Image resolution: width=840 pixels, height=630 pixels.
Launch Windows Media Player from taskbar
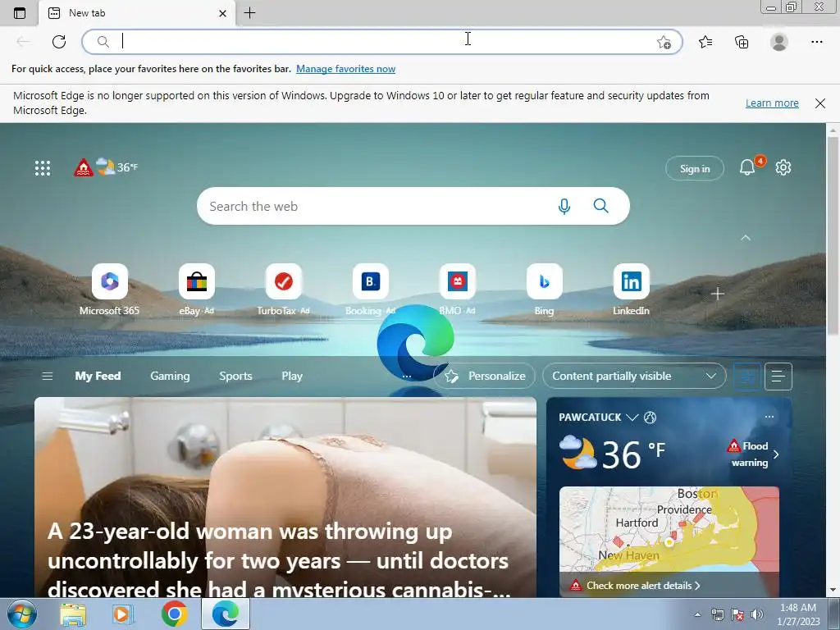pos(123,614)
